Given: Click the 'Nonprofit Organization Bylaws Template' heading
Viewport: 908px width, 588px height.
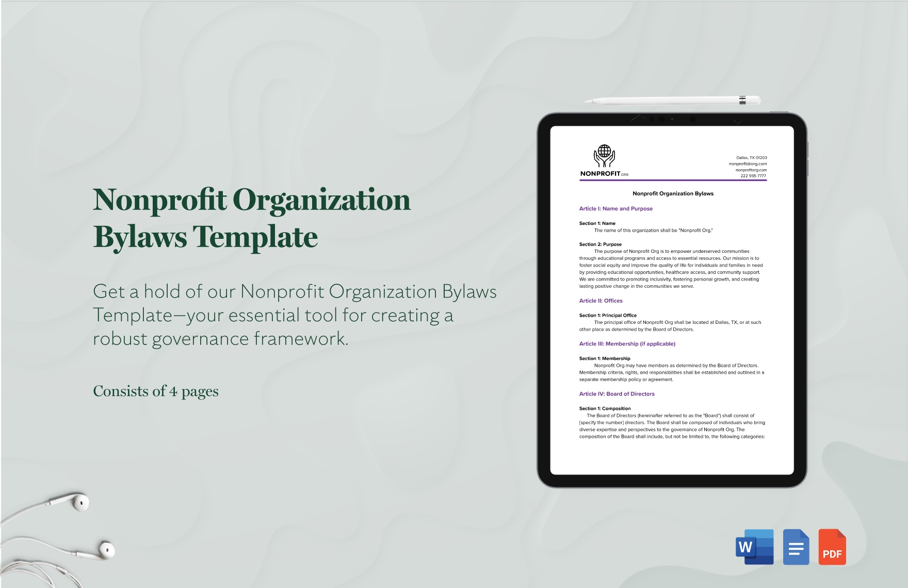Looking at the screenshot, I should point(252,218).
